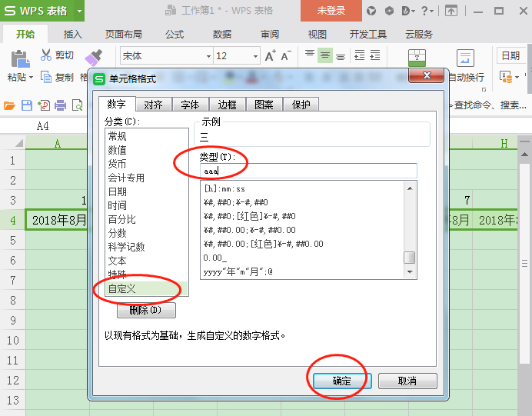Click the format list scrollbar down arrow

click(410, 271)
